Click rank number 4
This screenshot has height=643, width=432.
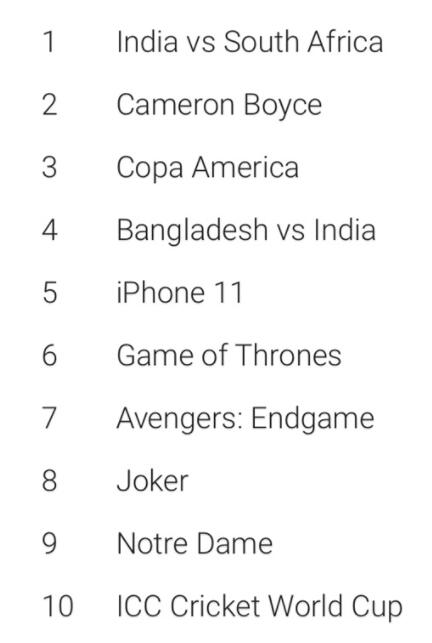click(x=50, y=230)
